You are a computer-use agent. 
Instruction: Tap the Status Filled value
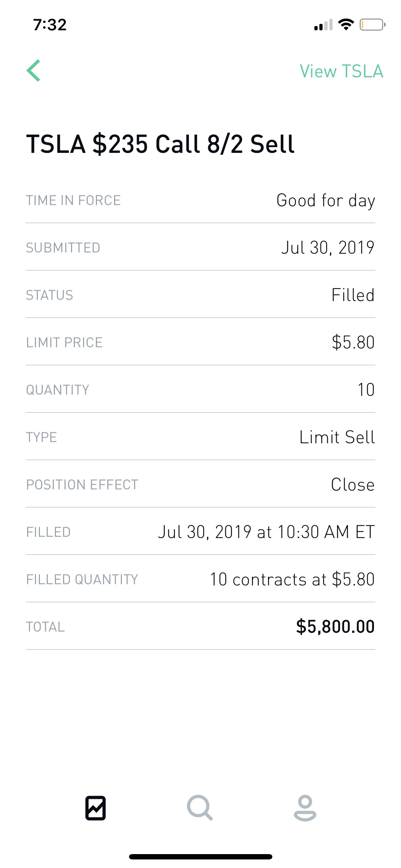tap(353, 295)
